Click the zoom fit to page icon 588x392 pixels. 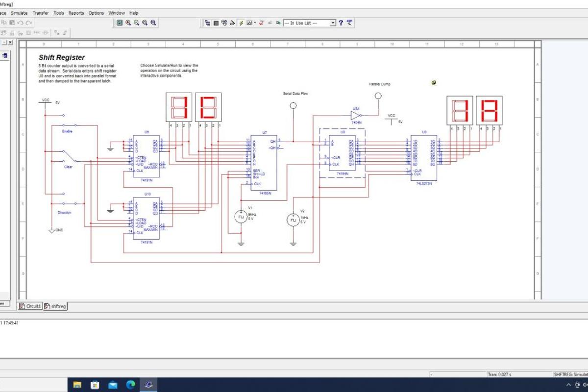(x=153, y=23)
